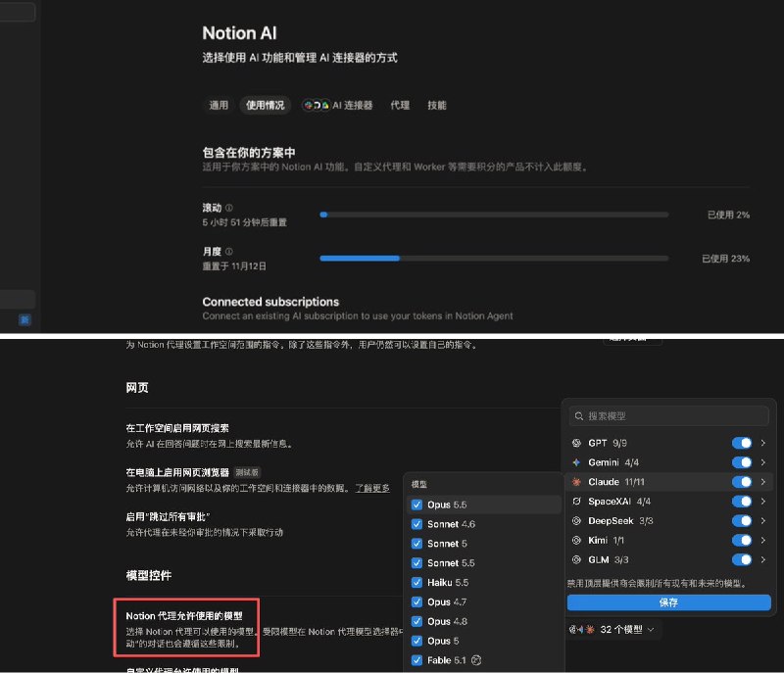Click the blue 新 badge in sidebar
The image size is (784, 673).
point(24,319)
